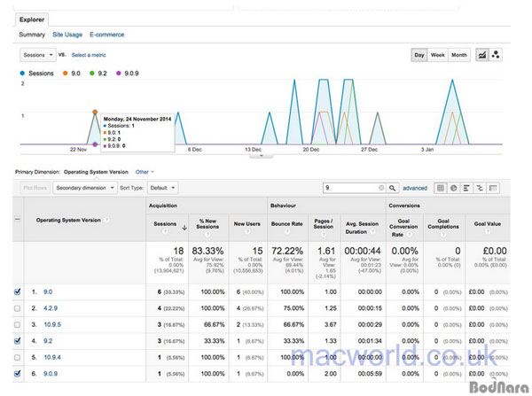Click the 72.22% total bounce rate value
The width and height of the screenshot is (532, 396).
click(287, 251)
